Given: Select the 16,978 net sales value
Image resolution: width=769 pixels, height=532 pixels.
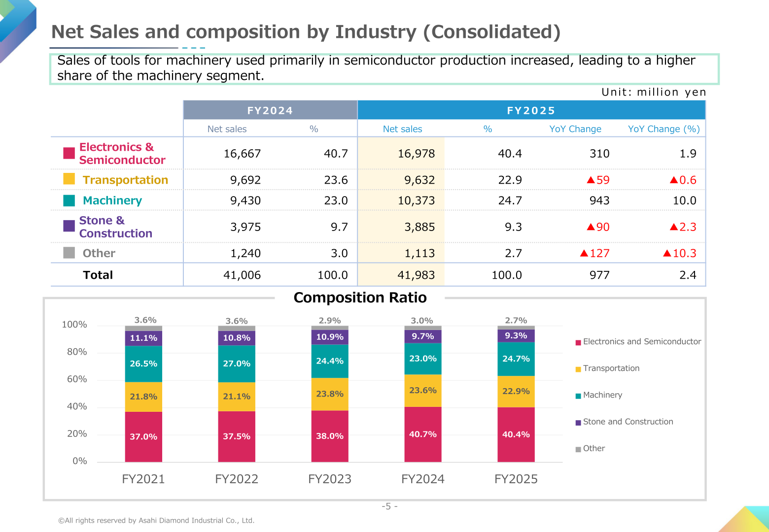Looking at the screenshot, I should pyautogui.click(x=416, y=154).
